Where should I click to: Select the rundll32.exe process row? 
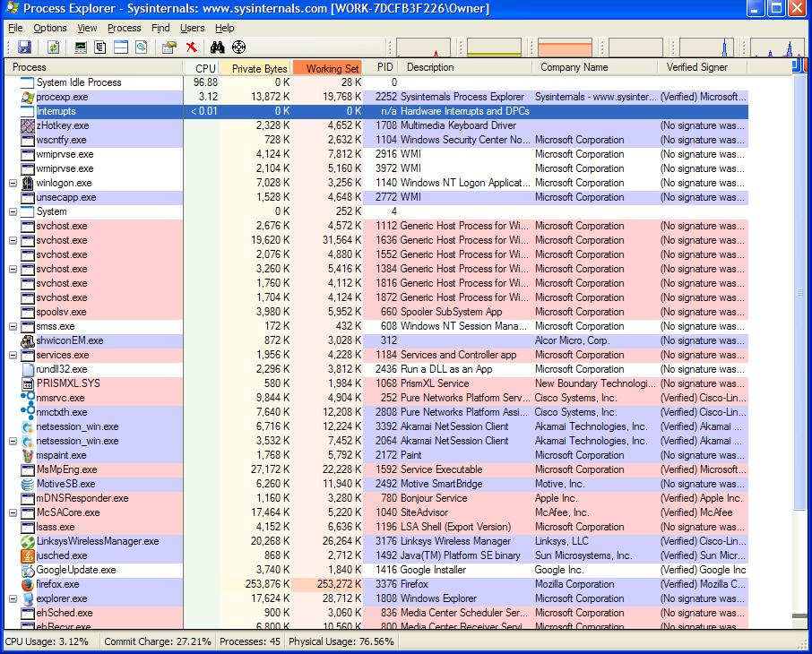[x=376, y=370]
